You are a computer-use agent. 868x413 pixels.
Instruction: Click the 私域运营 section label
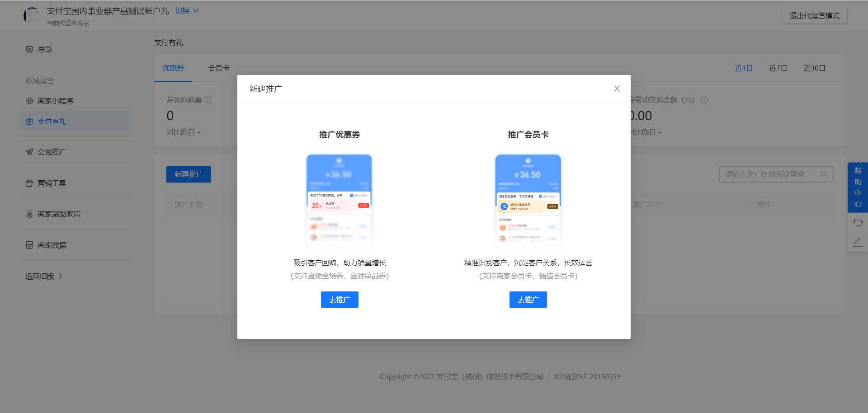40,81
